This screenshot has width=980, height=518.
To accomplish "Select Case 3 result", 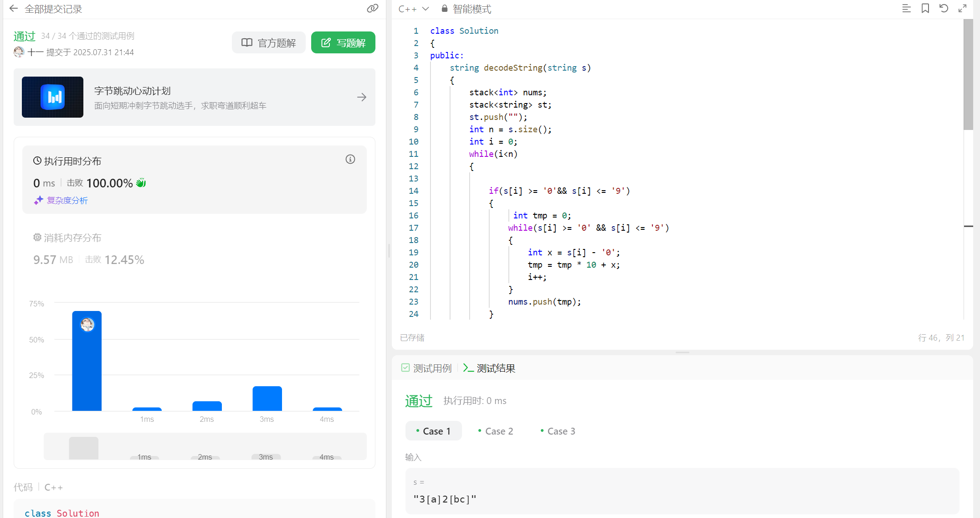I will (558, 431).
